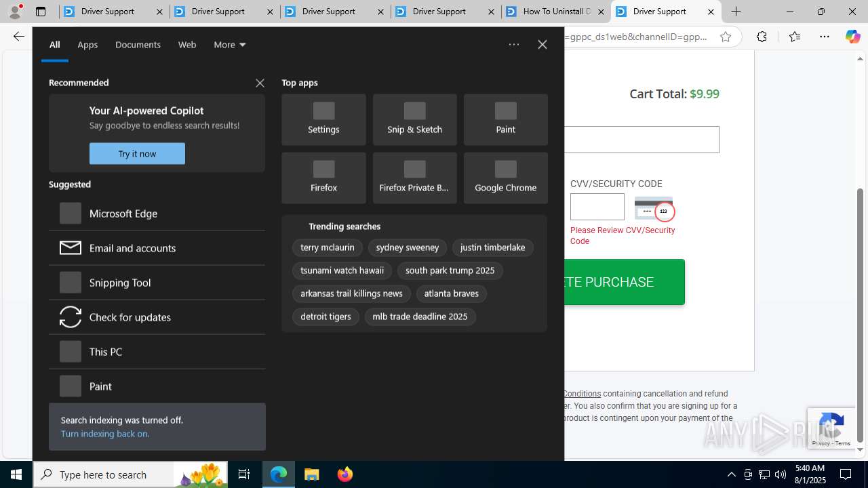Open volume control in tray

[x=781, y=474]
